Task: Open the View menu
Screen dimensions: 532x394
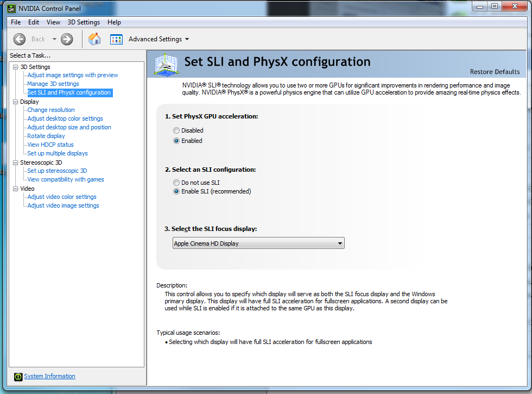Action: pyautogui.click(x=53, y=22)
